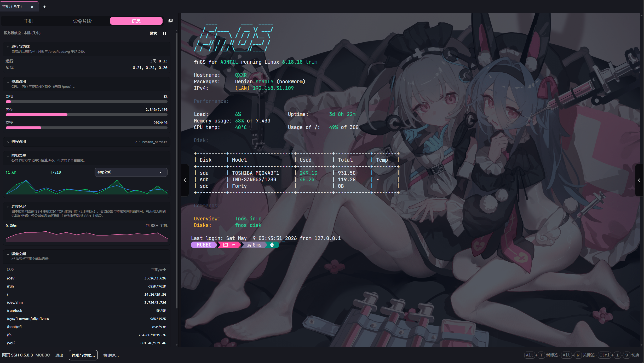Click the download rate "↓721B"
This screenshot has width=644, height=363.
55,172
